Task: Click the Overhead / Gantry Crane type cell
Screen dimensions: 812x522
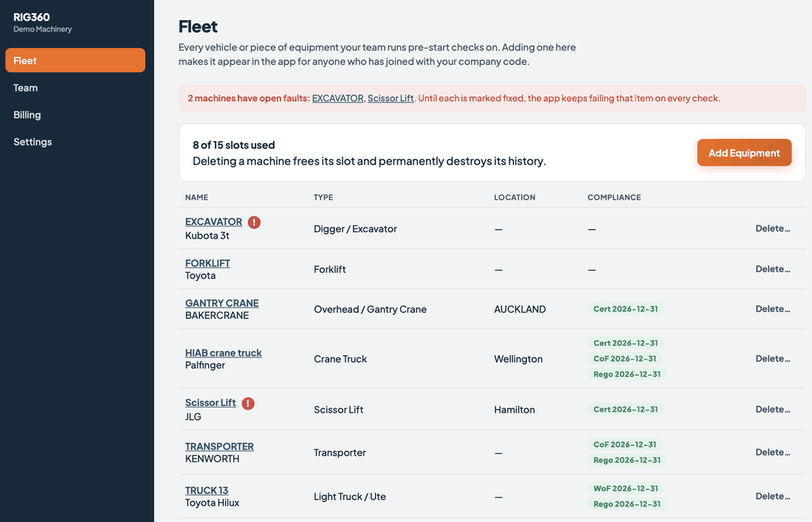Action: [371, 309]
